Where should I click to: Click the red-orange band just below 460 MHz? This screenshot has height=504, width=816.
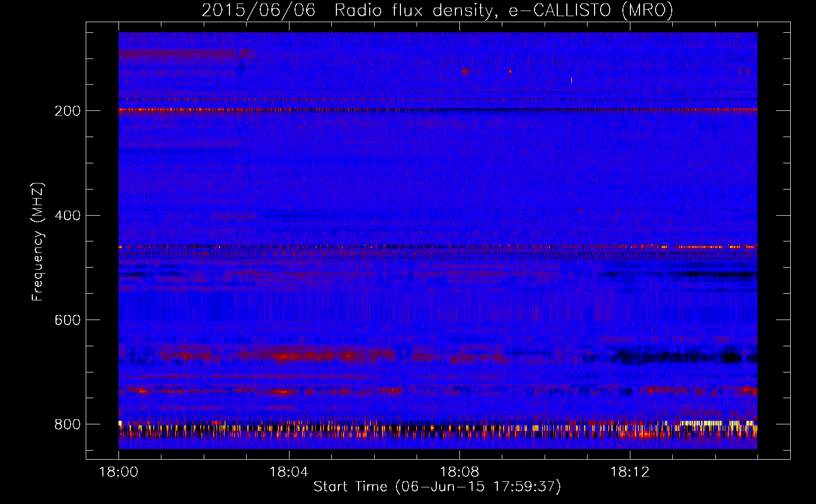click(x=438, y=247)
